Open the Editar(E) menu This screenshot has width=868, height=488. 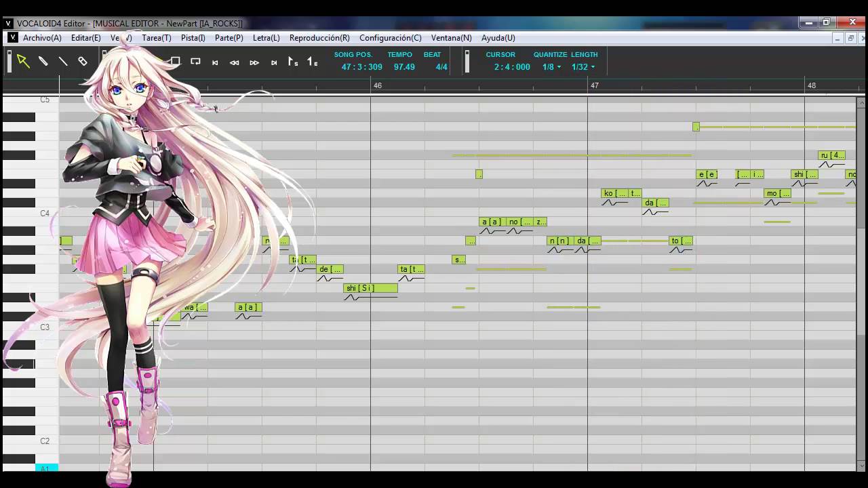coord(85,38)
